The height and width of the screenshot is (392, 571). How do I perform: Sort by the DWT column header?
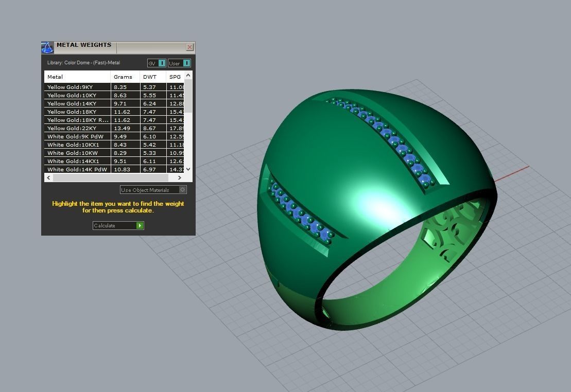click(x=153, y=77)
